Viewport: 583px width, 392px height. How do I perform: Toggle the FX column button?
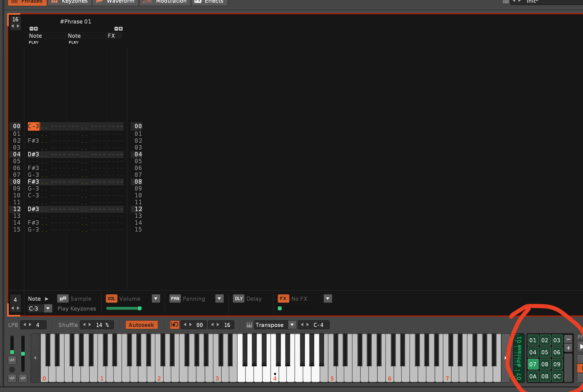point(283,299)
